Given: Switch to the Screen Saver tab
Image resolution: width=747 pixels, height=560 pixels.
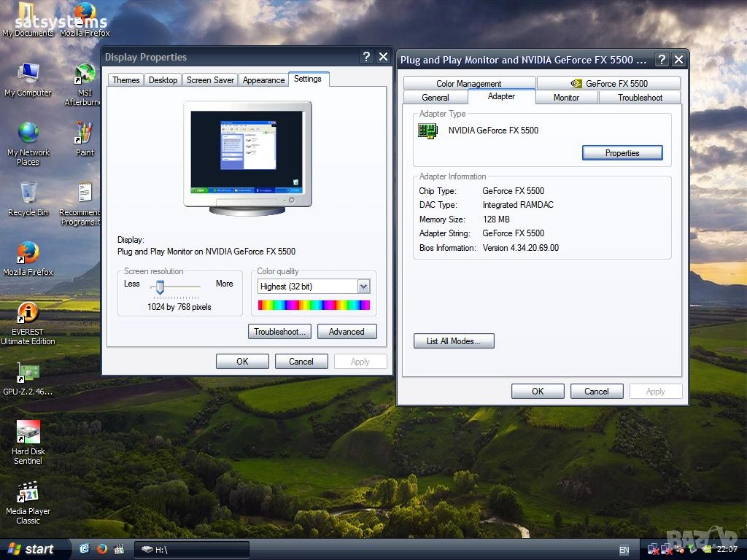Looking at the screenshot, I should (210, 80).
